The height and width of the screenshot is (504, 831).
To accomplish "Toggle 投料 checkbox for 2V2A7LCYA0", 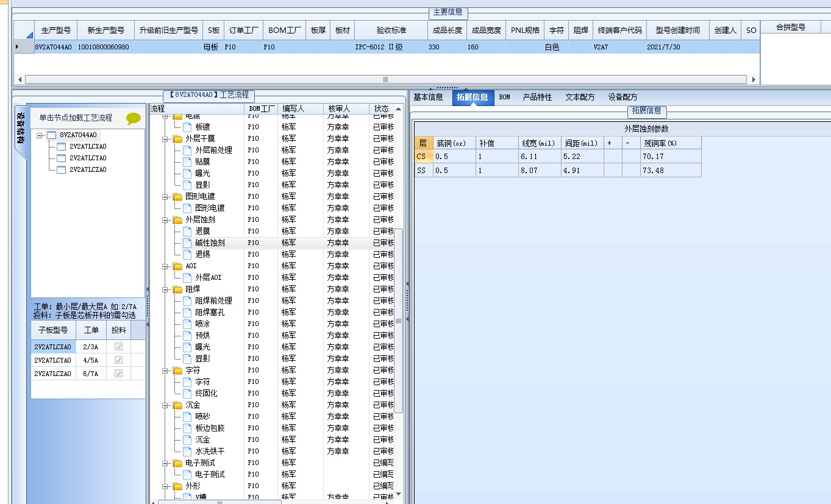I will [x=119, y=360].
